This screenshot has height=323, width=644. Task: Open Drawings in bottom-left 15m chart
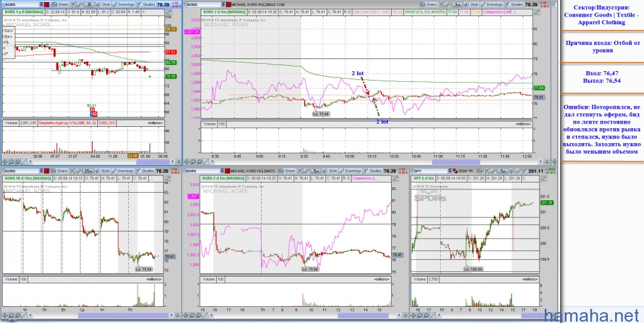[123, 171]
